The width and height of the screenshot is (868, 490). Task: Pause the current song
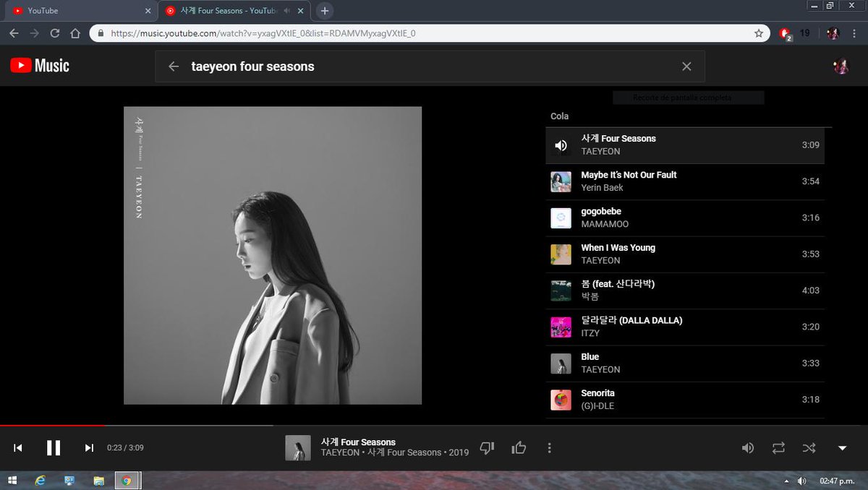[x=54, y=448]
